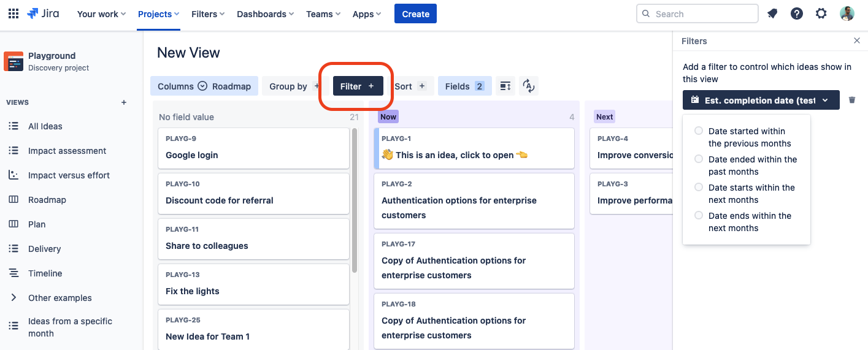
Task: Open the settings gear icon
Action: click(x=821, y=13)
